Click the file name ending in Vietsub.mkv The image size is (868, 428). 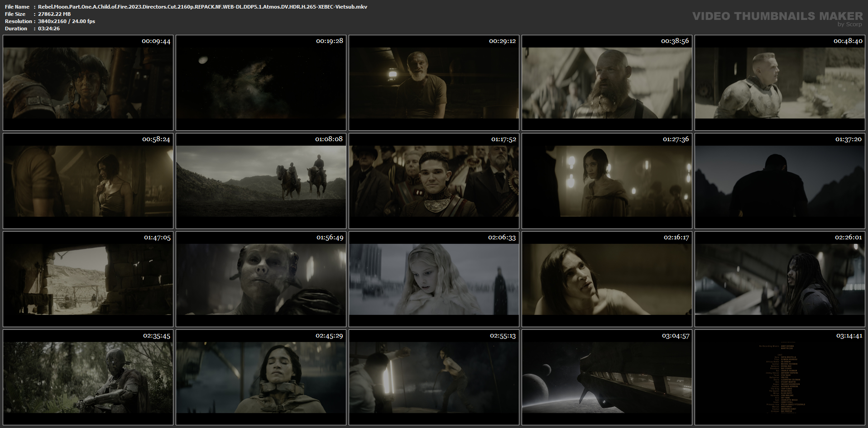pyautogui.click(x=202, y=7)
